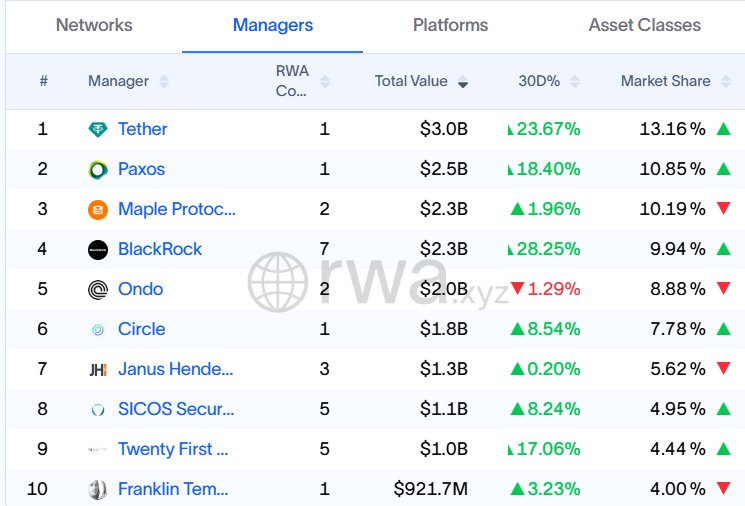This screenshot has width=745, height=506.
Task: Sort table by 30D% column
Action: (x=575, y=81)
